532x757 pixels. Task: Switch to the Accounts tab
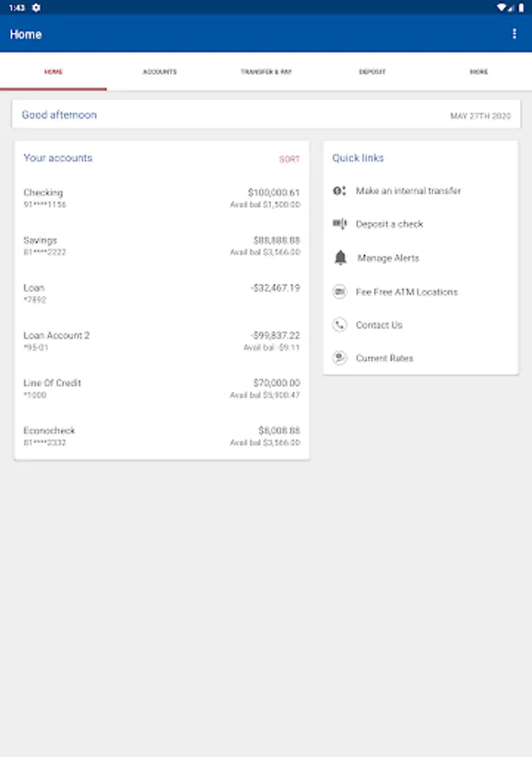pyautogui.click(x=160, y=72)
